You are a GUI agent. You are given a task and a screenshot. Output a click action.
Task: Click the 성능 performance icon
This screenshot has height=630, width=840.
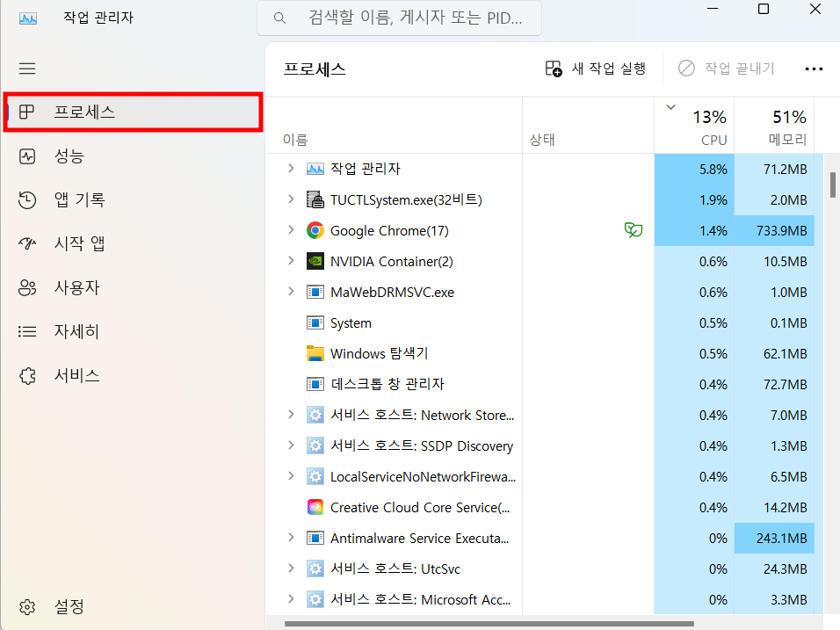[27, 156]
